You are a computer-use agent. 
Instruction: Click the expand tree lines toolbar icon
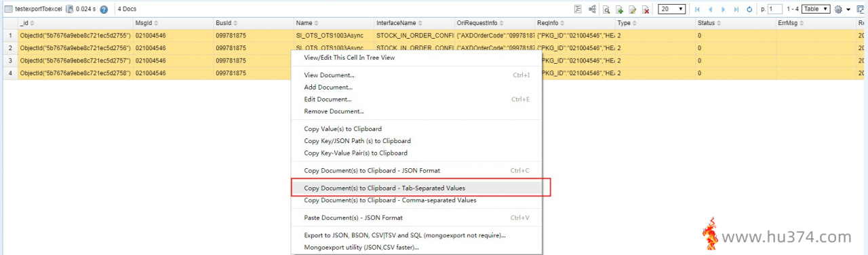point(578,9)
